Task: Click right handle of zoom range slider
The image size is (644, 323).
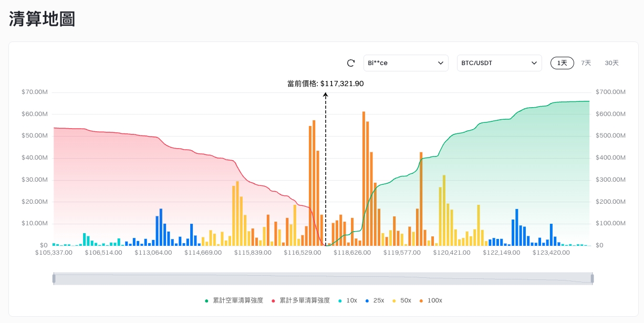Action: click(593, 278)
